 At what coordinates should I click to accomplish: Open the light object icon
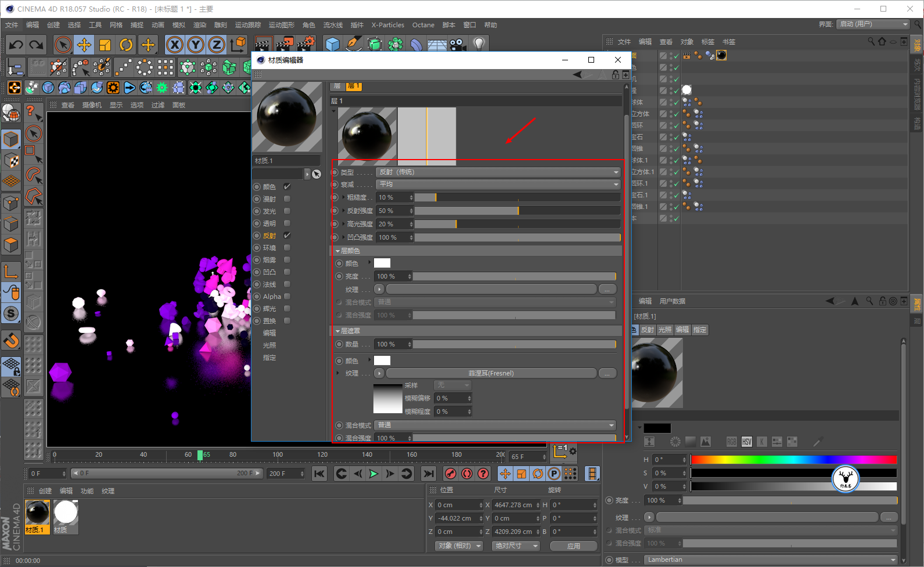tap(479, 45)
